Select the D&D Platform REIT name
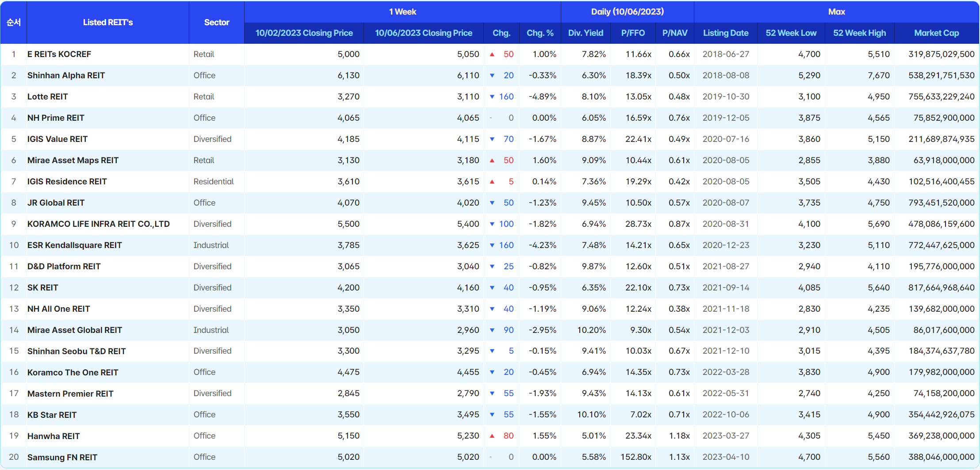The width and height of the screenshot is (980, 470). (64, 267)
